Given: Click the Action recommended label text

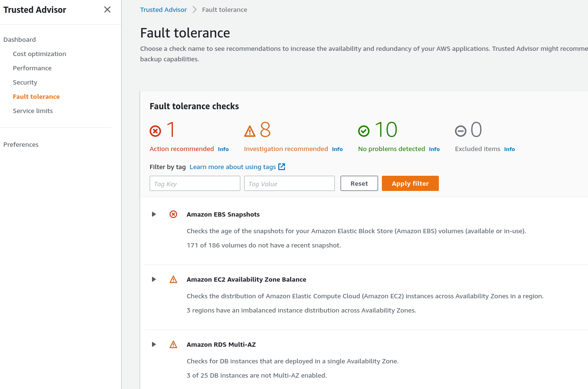Looking at the screenshot, I should coord(182,149).
